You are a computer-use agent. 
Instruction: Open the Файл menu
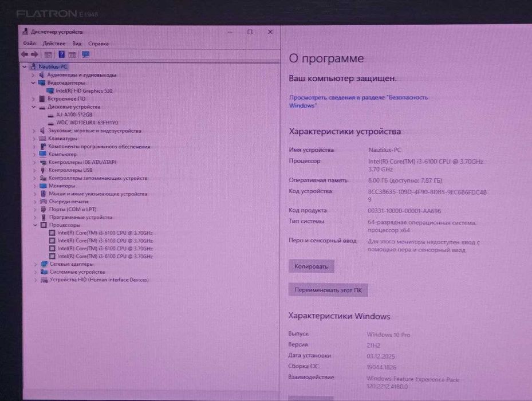29,44
